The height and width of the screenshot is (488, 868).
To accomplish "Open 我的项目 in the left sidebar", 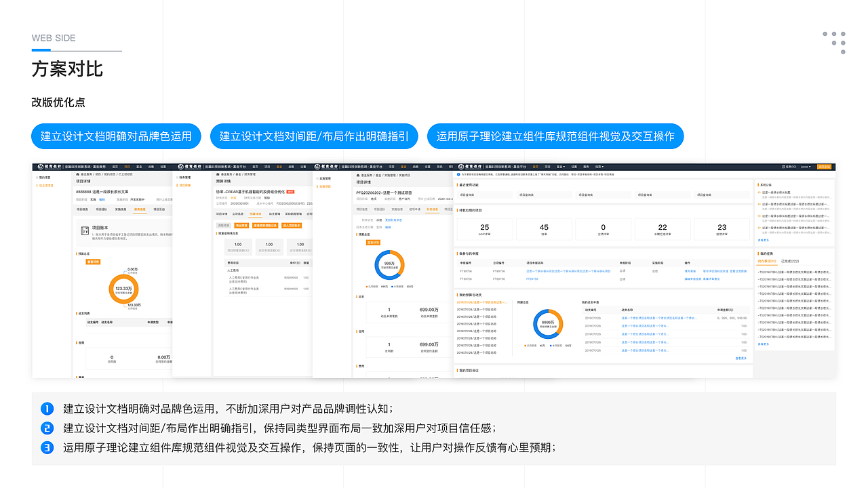I will 45,177.
